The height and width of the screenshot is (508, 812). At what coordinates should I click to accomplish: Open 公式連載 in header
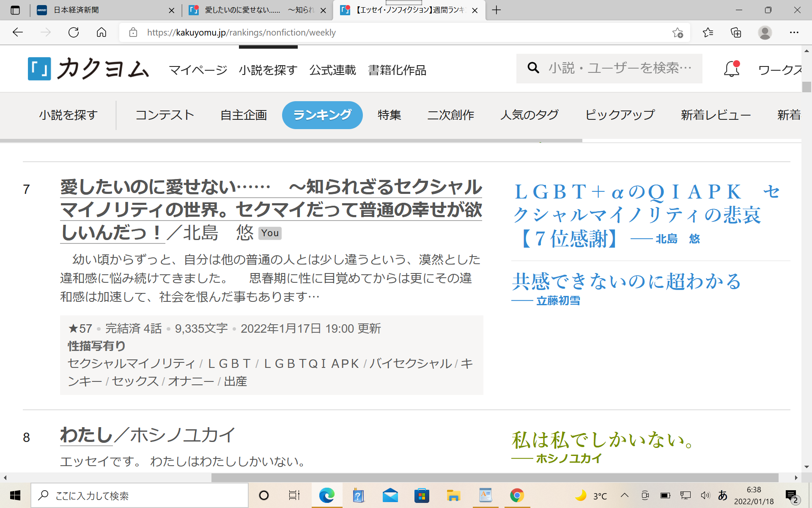tap(333, 70)
